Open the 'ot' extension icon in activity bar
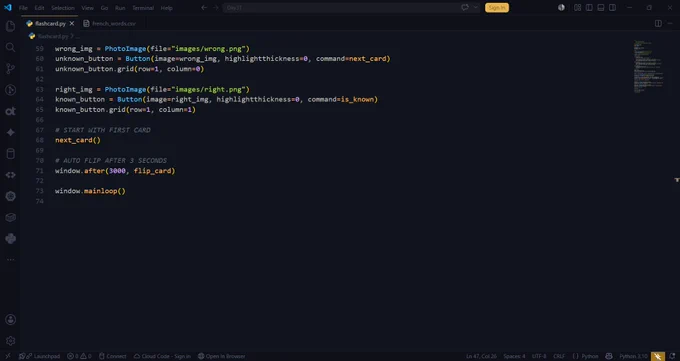 pos(10,111)
